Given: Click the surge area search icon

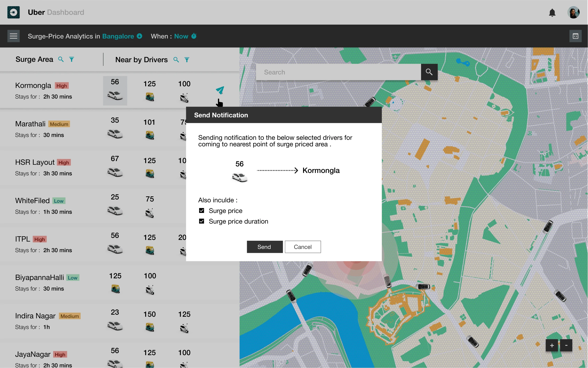Looking at the screenshot, I should [61, 59].
